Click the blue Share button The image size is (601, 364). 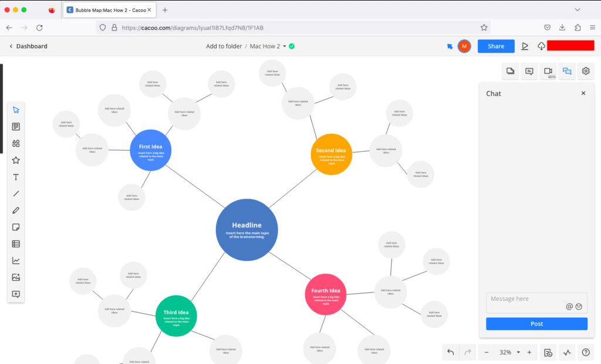[x=495, y=46]
